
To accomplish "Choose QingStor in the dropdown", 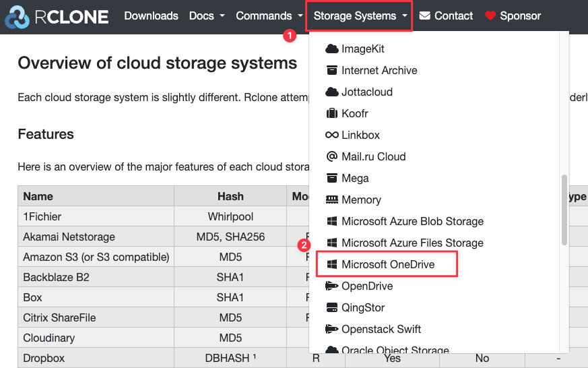I will (x=363, y=307).
